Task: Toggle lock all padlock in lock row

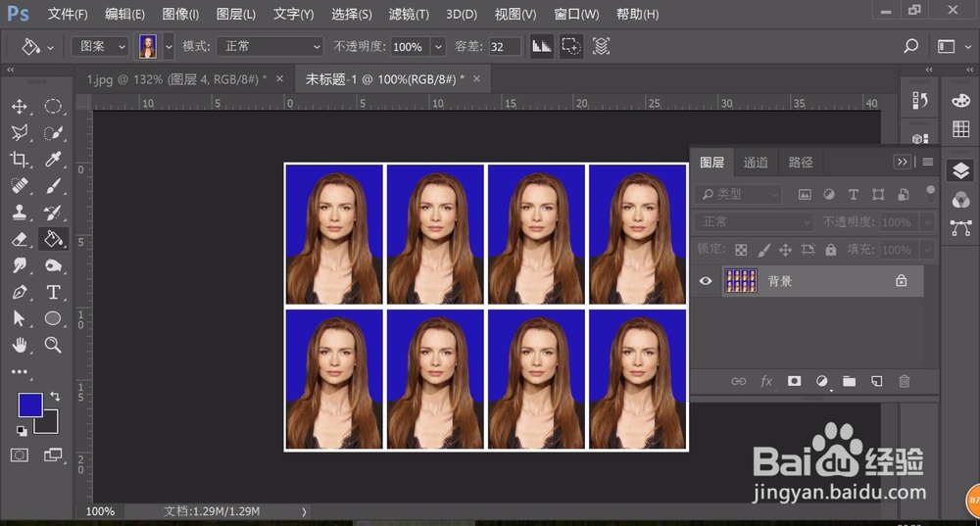Action: pos(831,250)
